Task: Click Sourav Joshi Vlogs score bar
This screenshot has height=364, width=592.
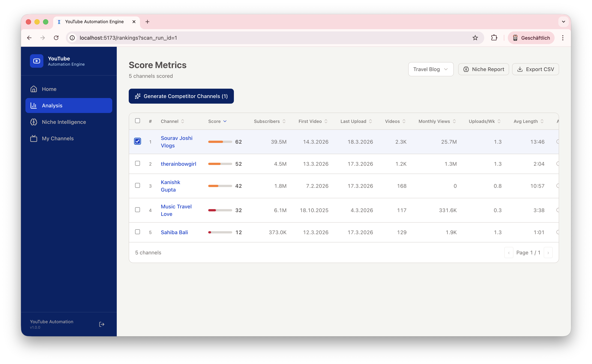Action: (220, 142)
